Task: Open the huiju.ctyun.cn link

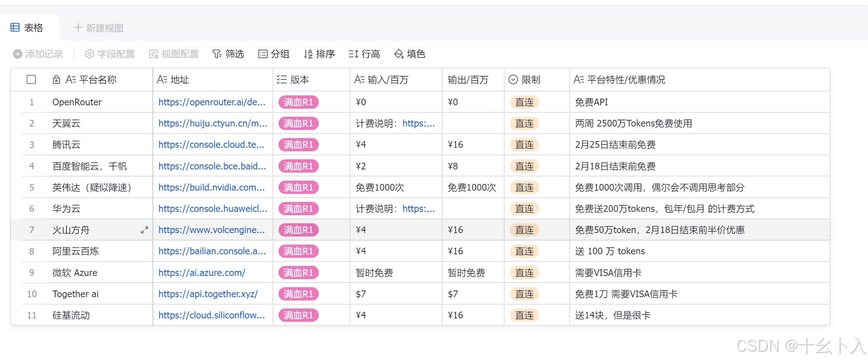Action: point(213,124)
